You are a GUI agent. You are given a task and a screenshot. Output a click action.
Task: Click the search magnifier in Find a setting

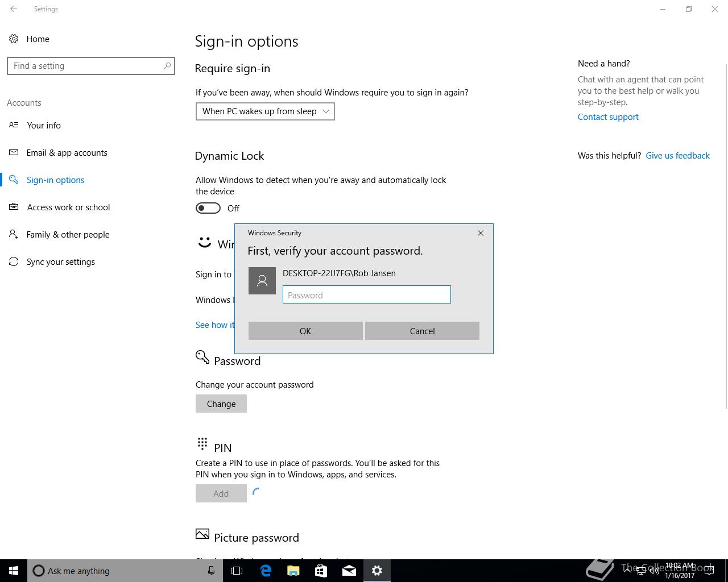pos(167,66)
